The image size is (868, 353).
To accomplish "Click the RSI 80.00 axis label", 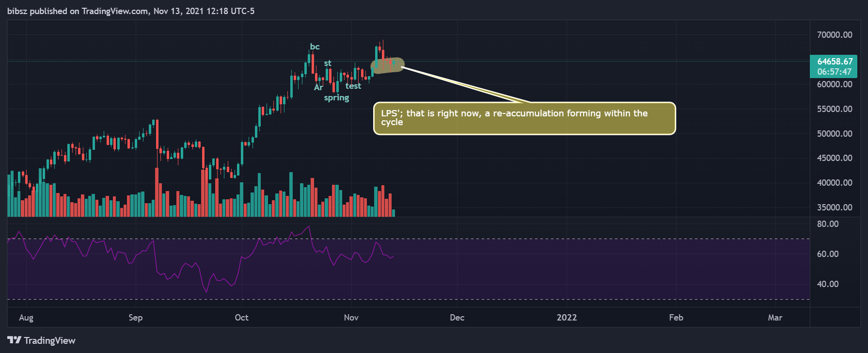I will 828,224.
